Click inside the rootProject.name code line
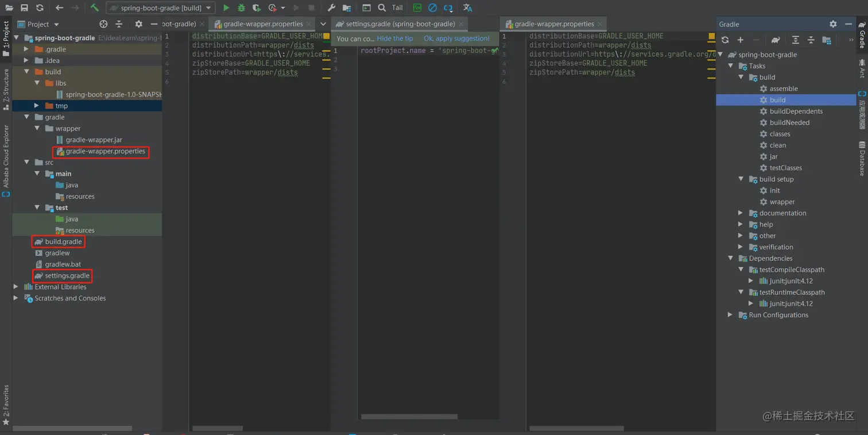The image size is (868, 435). tap(428, 51)
